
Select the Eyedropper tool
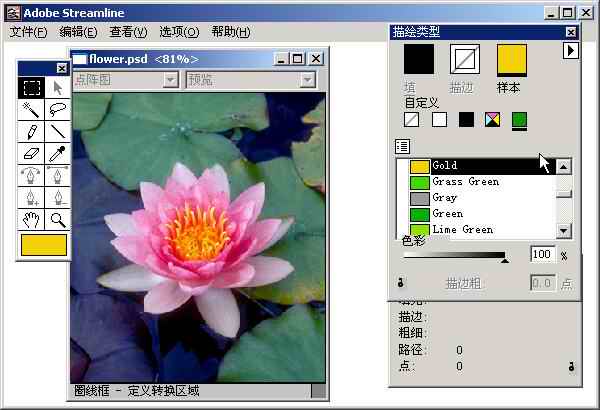[58, 154]
